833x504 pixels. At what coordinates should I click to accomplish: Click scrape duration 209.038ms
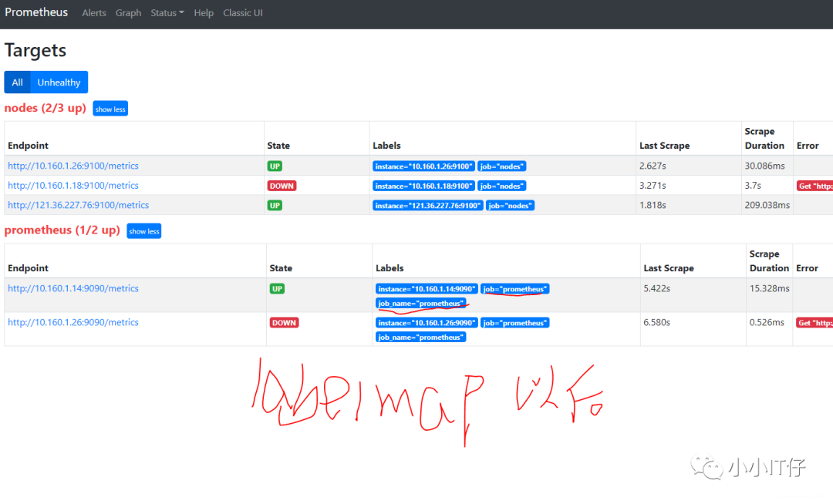tap(767, 205)
